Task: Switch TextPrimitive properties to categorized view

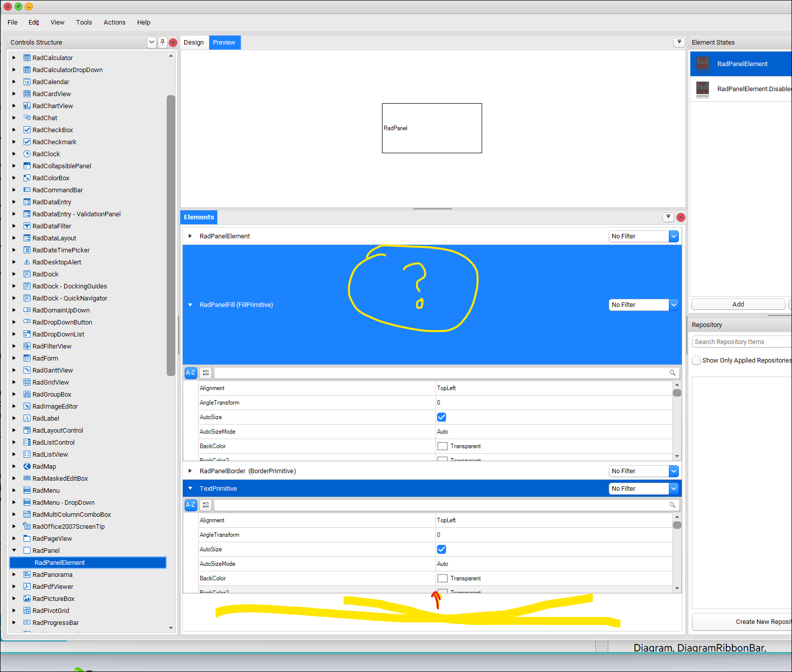Action: click(x=206, y=505)
